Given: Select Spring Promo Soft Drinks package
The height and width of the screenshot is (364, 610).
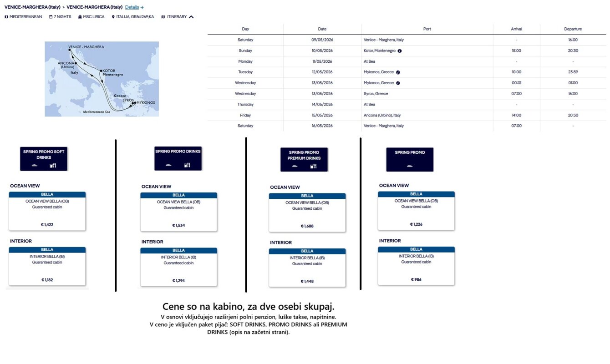Looking at the screenshot, I should point(44,159).
